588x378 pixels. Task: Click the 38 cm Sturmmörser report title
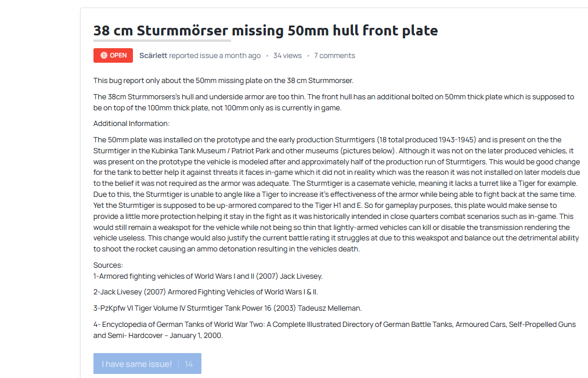(x=265, y=30)
